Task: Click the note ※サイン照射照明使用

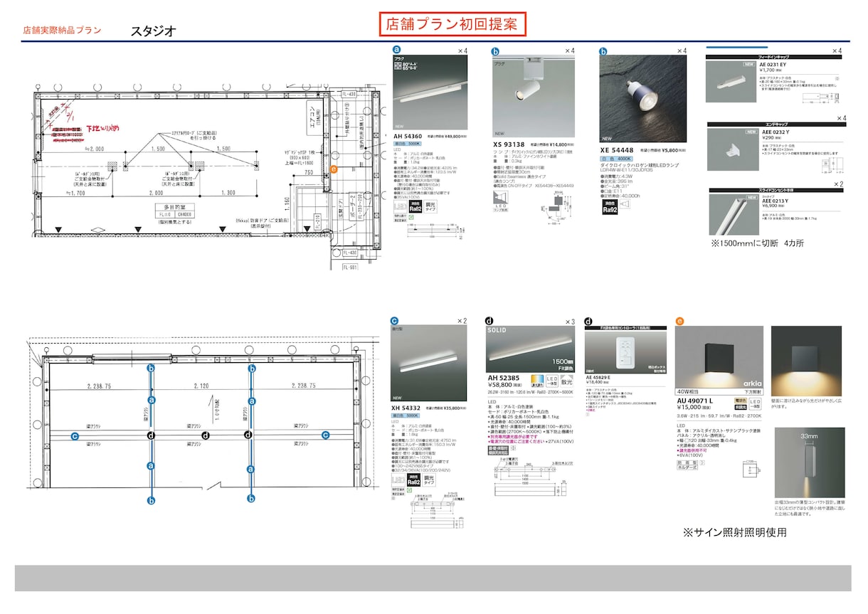Action: click(735, 531)
